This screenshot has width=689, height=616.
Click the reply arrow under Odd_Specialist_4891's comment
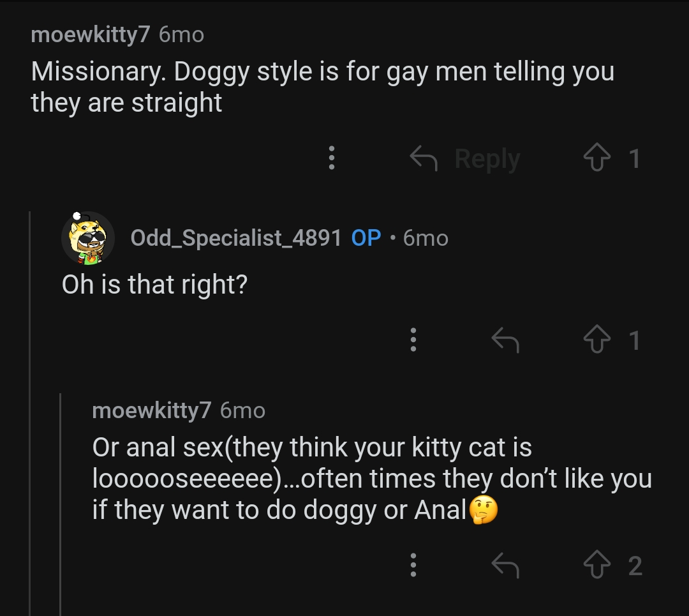[x=505, y=340]
